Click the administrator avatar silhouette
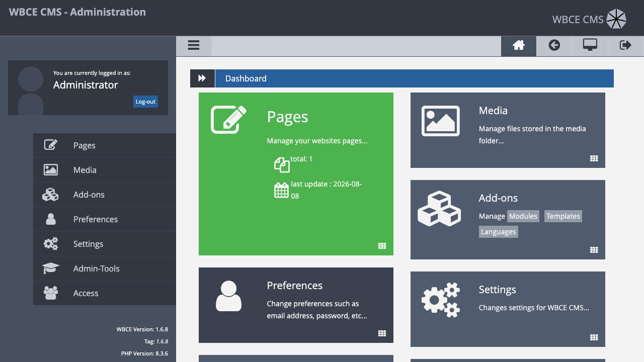Screen dimensions: 644x362 coord(31,90)
